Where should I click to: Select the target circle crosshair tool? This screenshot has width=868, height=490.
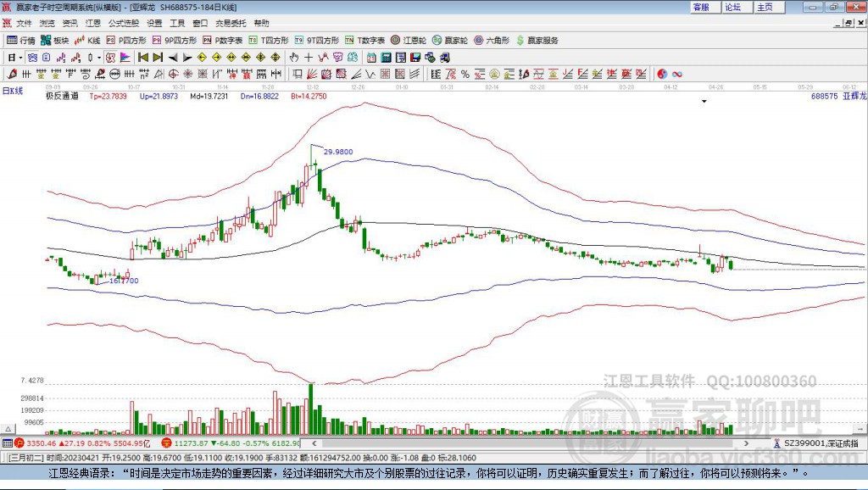pyautogui.click(x=173, y=75)
